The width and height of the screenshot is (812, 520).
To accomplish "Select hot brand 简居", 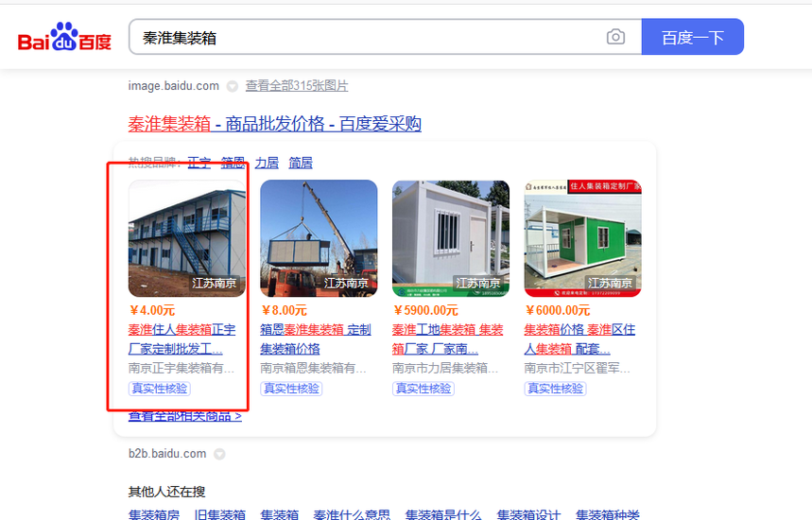I will tap(301, 164).
